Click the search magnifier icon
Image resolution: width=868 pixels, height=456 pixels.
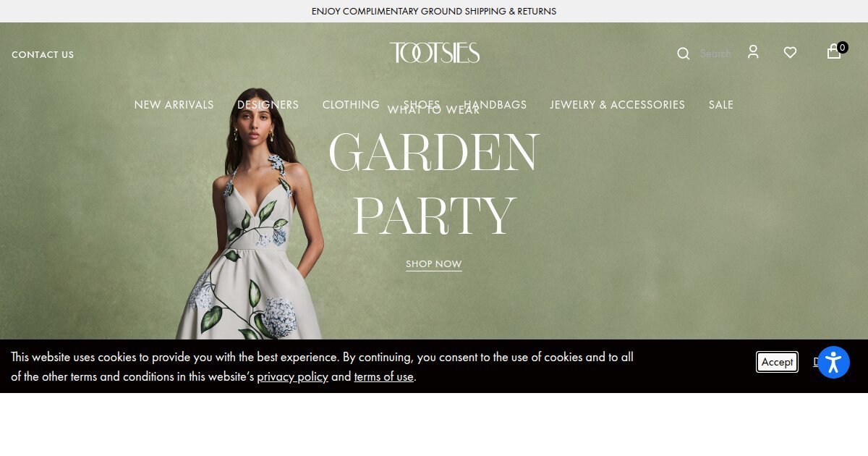click(683, 54)
